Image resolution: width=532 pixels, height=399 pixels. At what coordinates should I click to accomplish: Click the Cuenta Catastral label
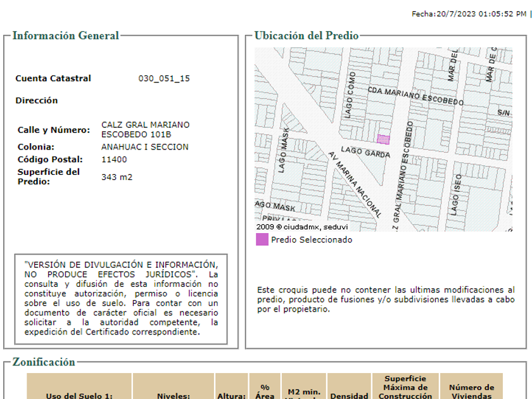tap(53, 79)
